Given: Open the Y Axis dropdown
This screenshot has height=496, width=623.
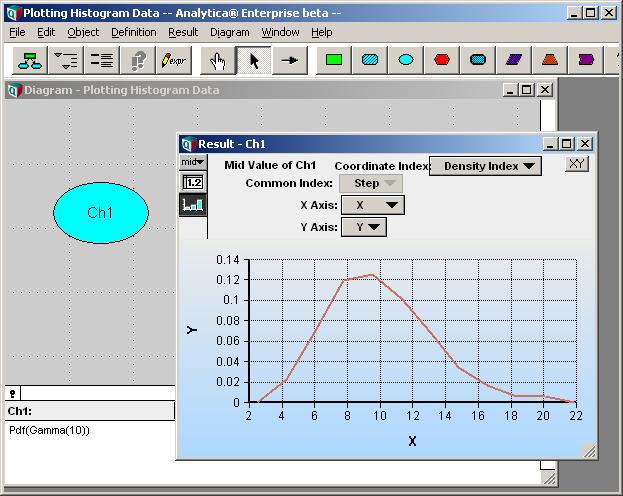Looking at the screenshot, I should tap(364, 227).
